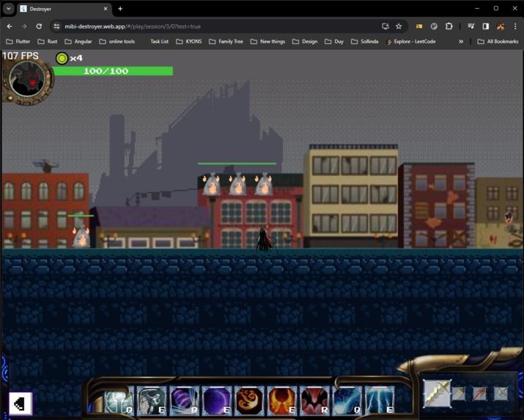Click the middle ghost enemy on rooftop

click(x=237, y=184)
